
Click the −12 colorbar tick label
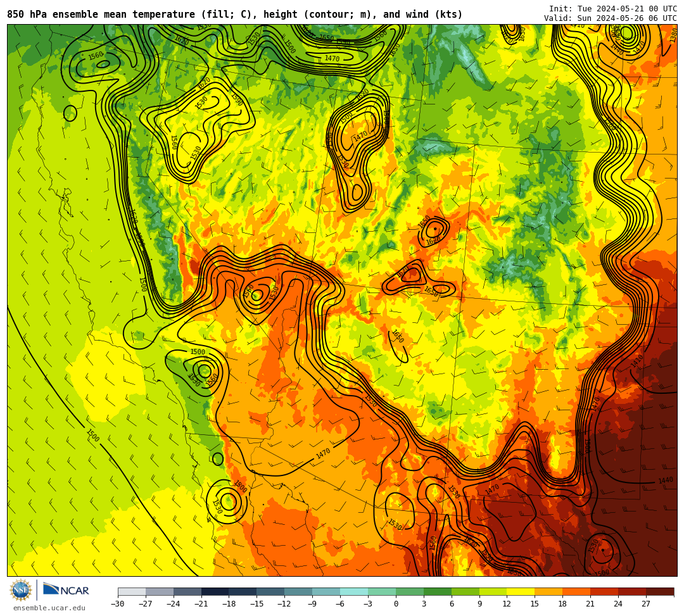(x=284, y=604)
